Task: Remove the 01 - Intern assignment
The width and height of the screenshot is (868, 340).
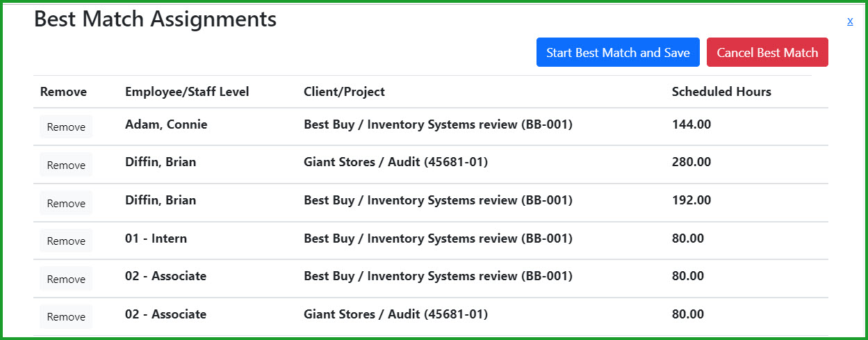Action: click(66, 241)
